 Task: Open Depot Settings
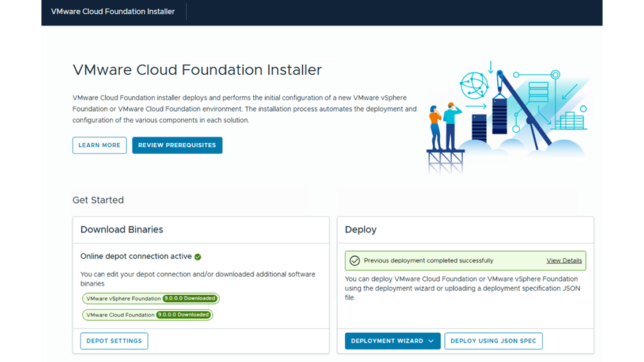(114, 341)
